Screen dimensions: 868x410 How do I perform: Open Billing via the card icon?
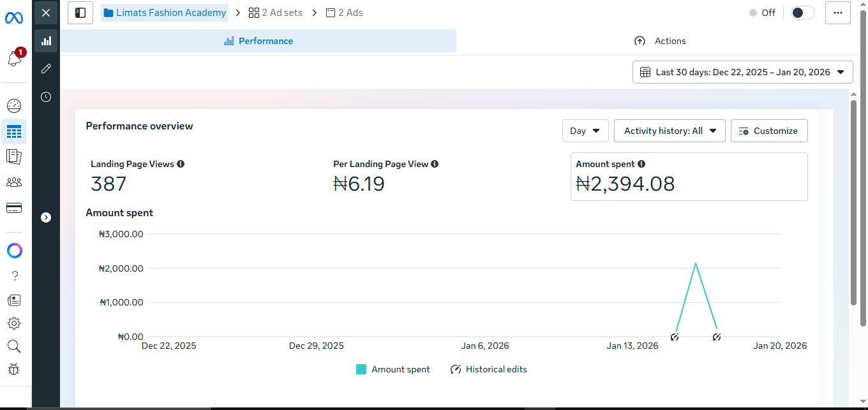[14, 207]
